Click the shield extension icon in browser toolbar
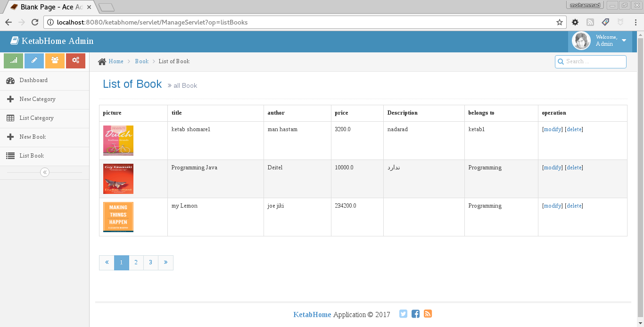Screen dimensions: 644x327 tap(620, 22)
